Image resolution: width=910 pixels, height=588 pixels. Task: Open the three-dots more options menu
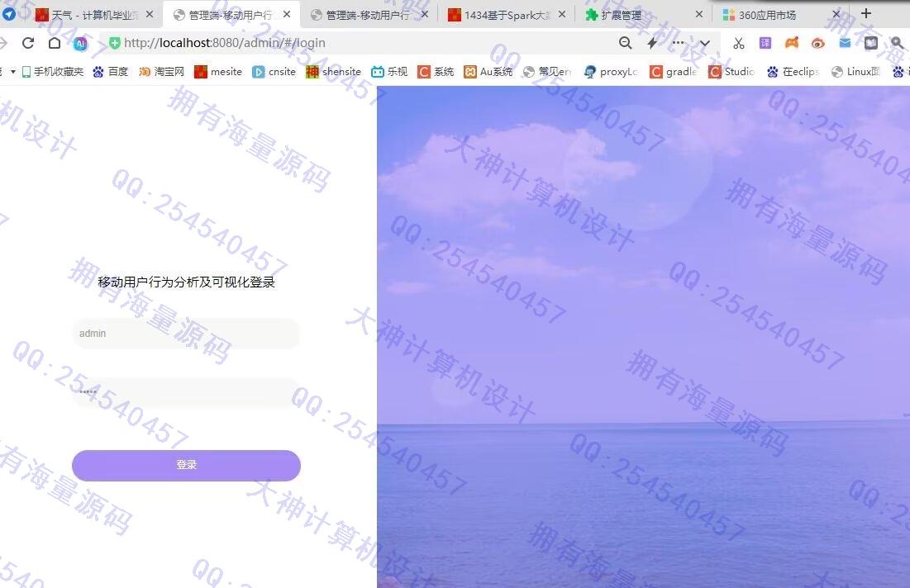click(678, 43)
